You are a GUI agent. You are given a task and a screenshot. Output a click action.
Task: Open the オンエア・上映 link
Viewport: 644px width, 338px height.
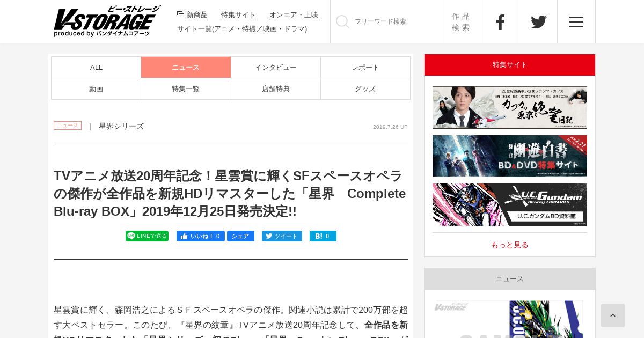(294, 14)
